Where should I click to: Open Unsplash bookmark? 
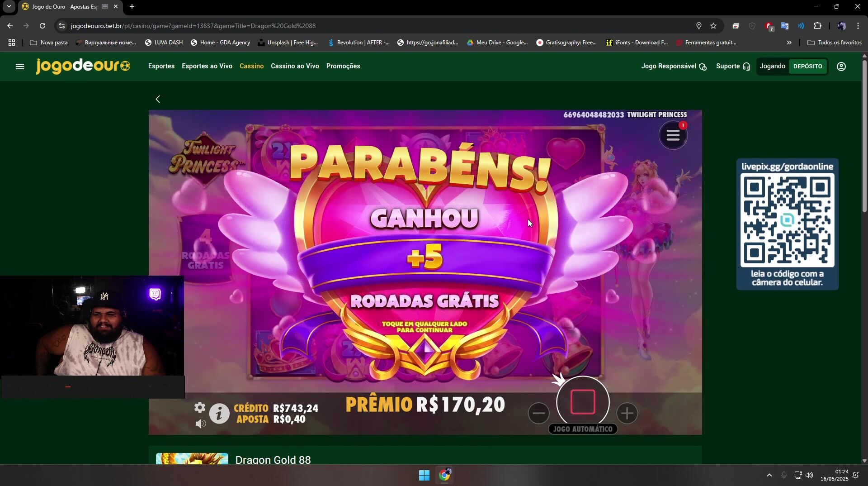coord(288,43)
